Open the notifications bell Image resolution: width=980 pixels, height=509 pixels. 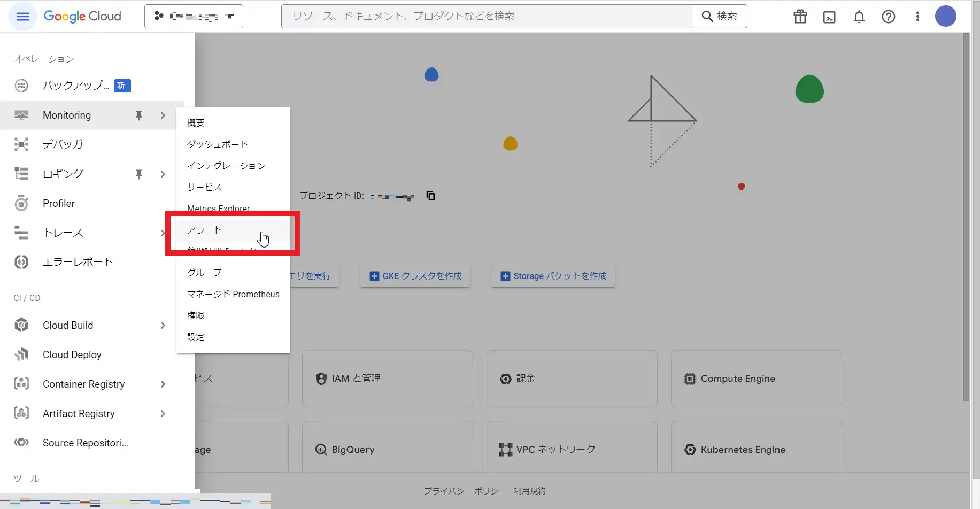pos(859,17)
